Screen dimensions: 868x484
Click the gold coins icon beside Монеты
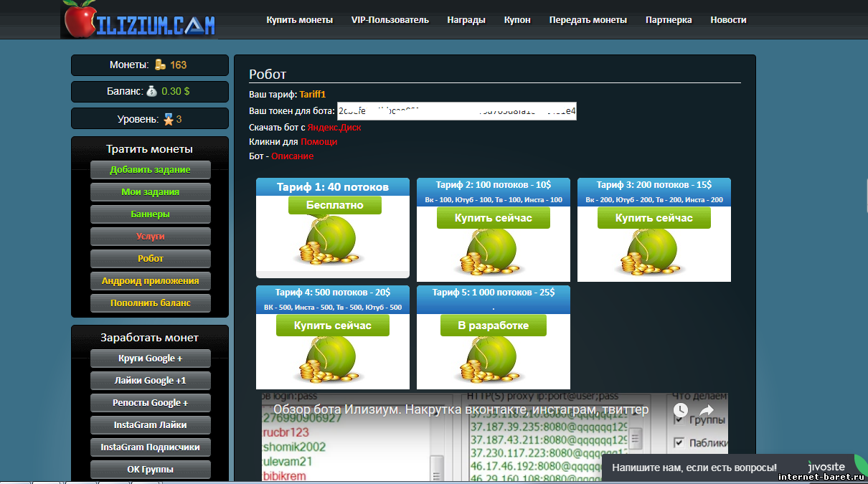point(160,65)
